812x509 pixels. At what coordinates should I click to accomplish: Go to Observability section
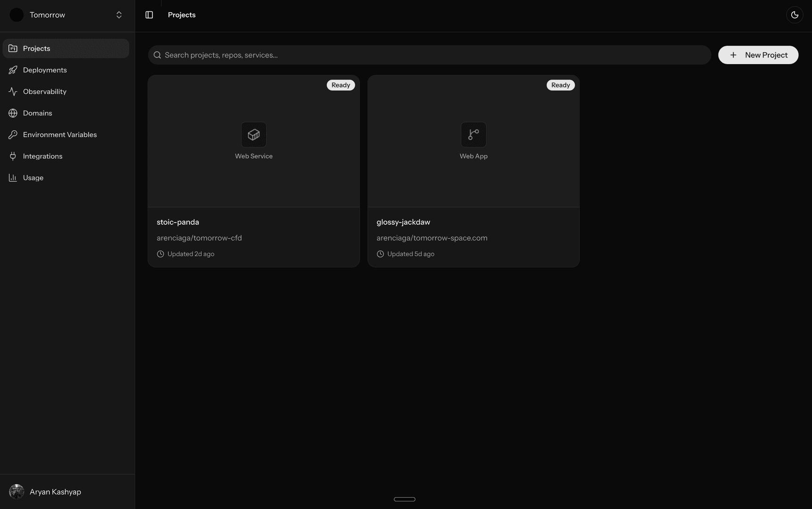(x=66, y=91)
